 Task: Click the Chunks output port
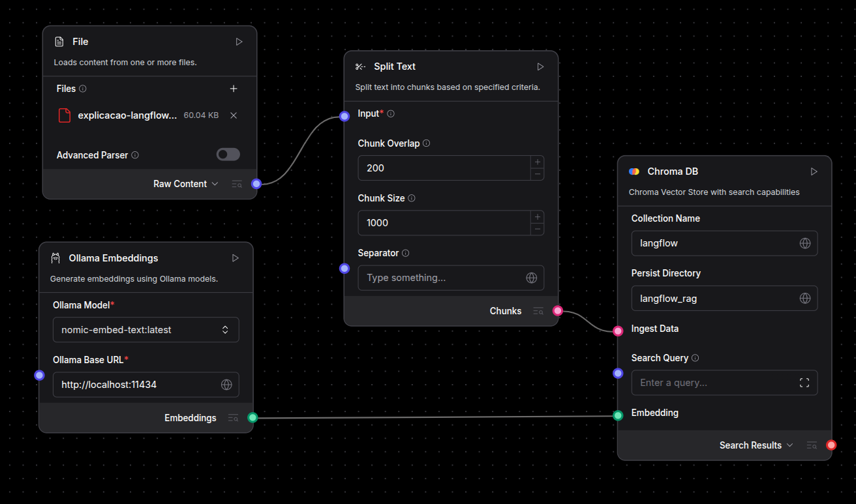[557, 311]
